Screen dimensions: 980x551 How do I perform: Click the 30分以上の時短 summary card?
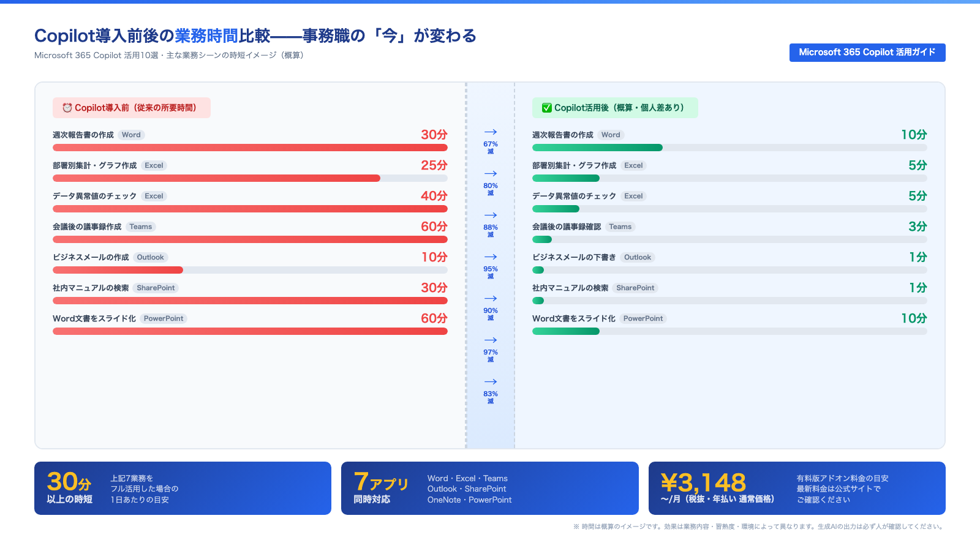(183, 488)
